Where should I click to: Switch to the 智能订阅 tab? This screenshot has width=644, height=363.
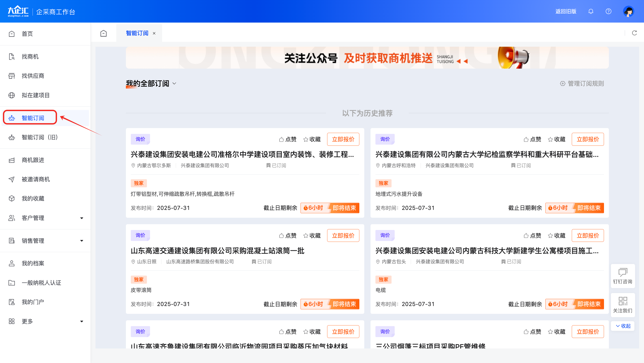(137, 33)
